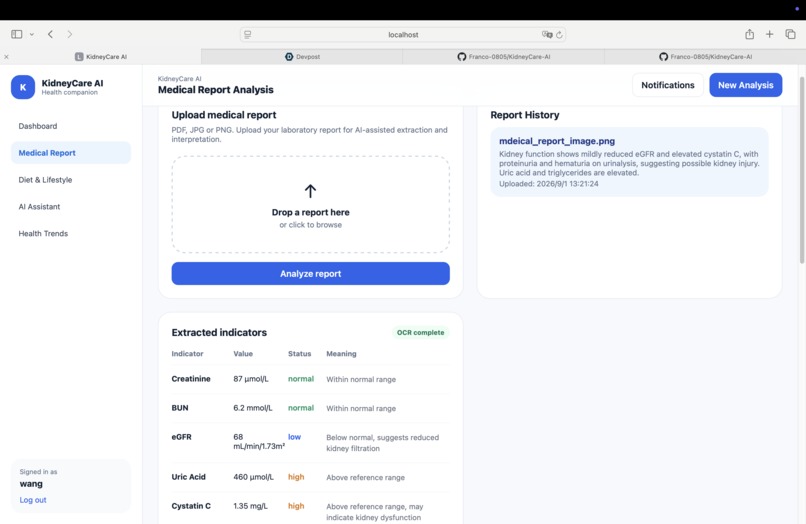The height and width of the screenshot is (524, 806).
Task: Toggle the Safari sidebar icon
Action: pyautogui.click(x=16, y=34)
